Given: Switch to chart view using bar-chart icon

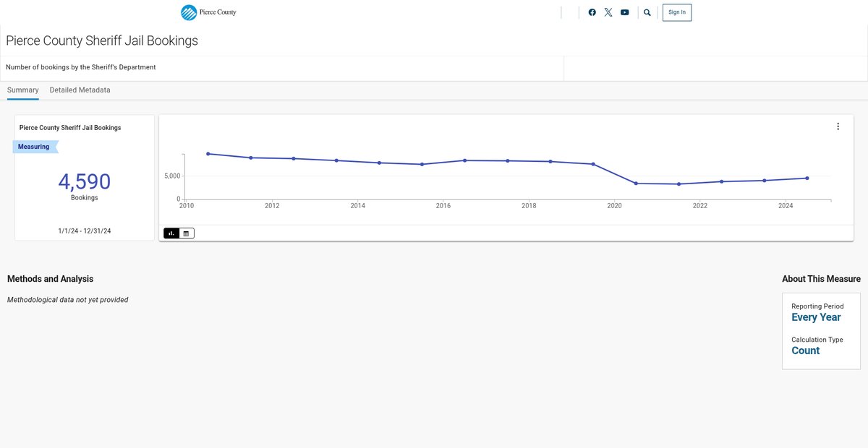Looking at the screenshot, I should [171, 233].
